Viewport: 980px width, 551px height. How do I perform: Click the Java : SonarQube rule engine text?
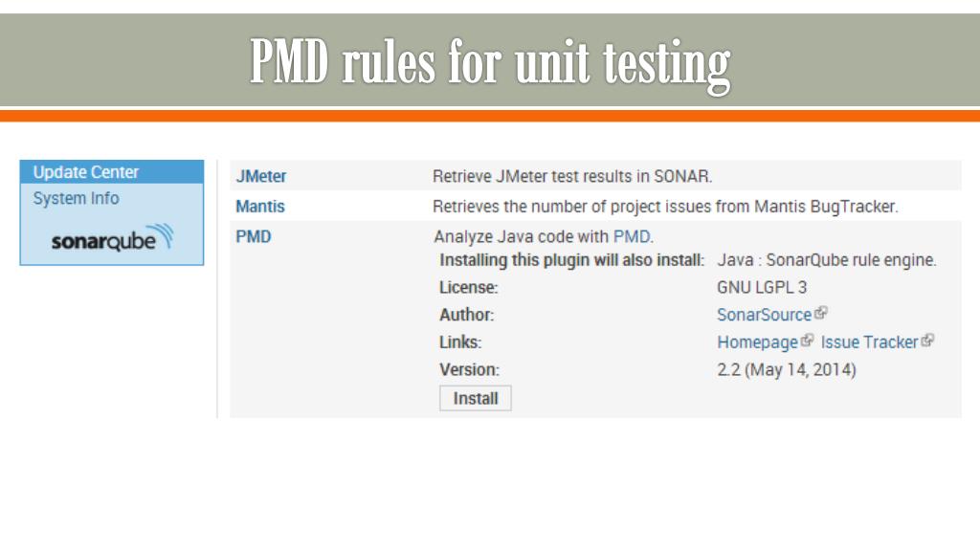pyautogui.click(x=826, y=260)
